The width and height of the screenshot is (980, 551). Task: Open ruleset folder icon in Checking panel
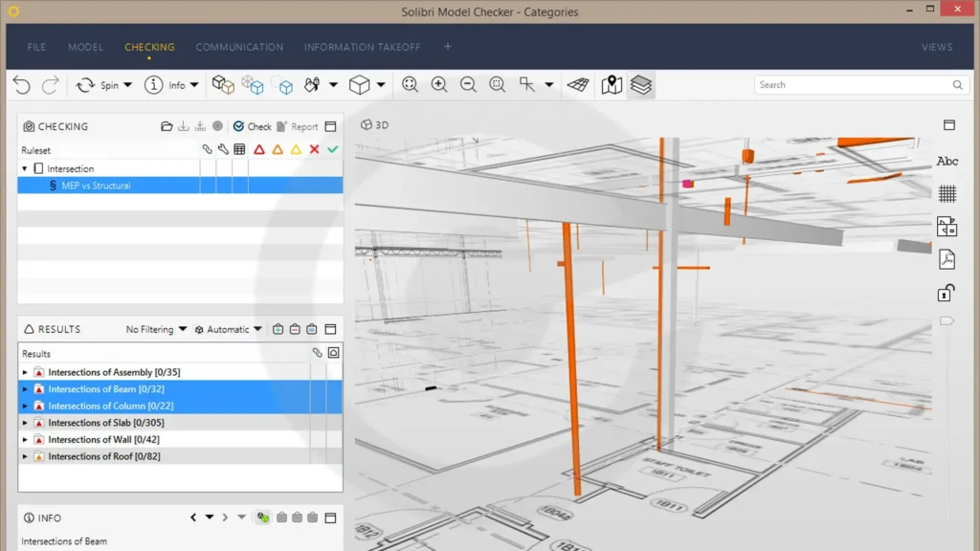167,126
